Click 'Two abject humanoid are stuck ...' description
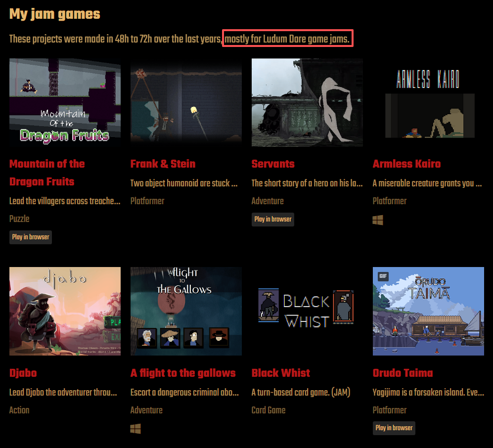The height and width of the screenshot is (448, 493). [184, 183]
